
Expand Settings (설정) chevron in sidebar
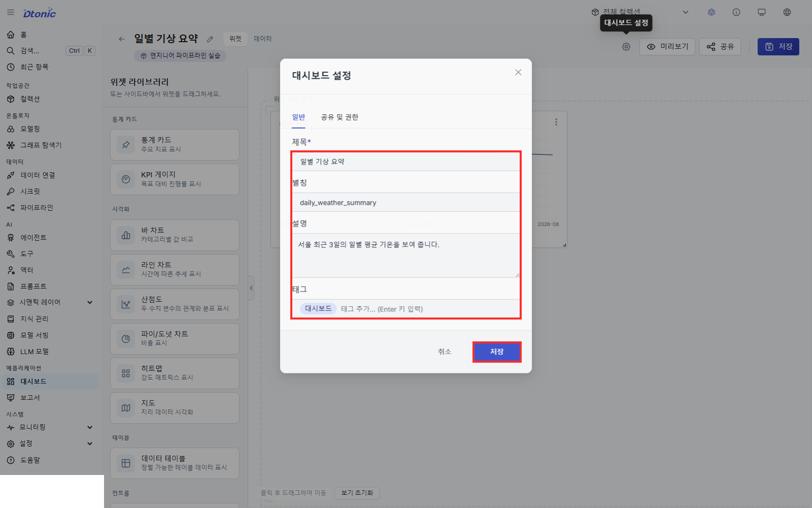90,443
